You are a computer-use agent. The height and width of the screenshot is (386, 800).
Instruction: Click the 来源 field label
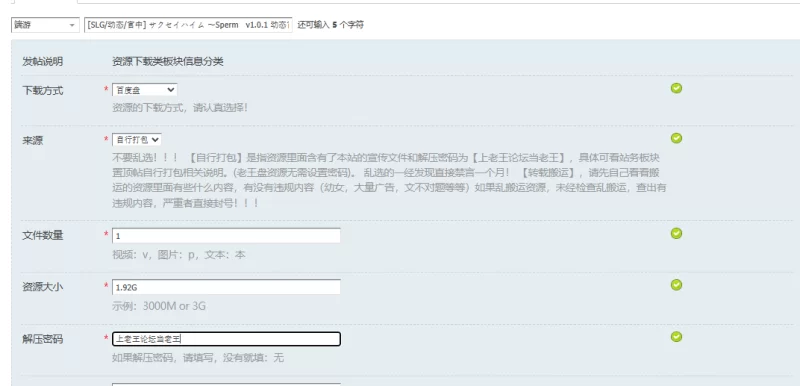pyautogui.click(x=32, y=140)
